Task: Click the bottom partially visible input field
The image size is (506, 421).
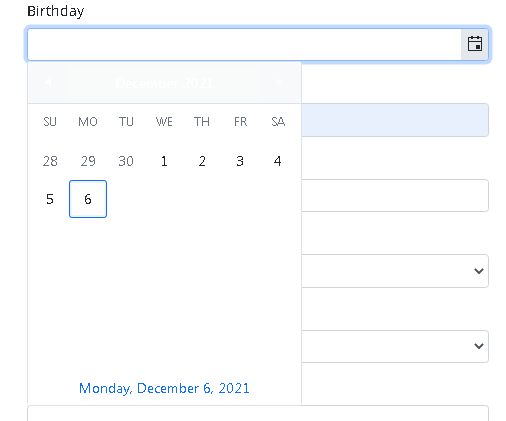Action: click(258, 413)
